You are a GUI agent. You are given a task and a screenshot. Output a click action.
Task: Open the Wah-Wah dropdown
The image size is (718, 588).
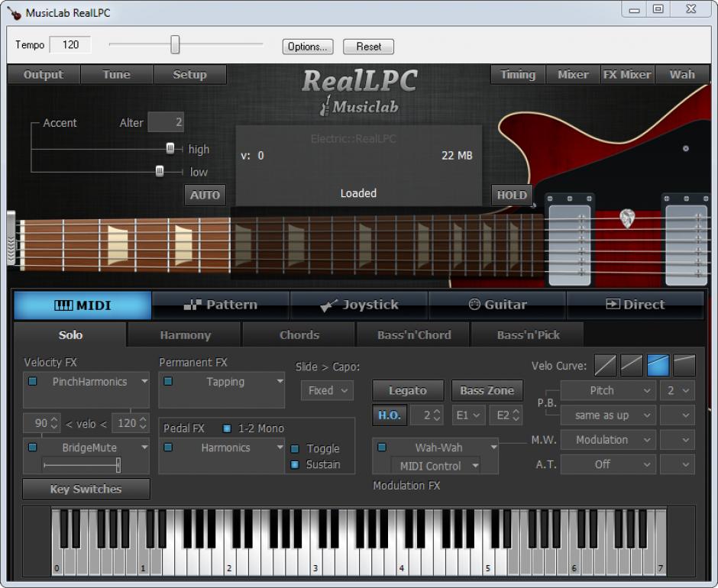coord(493,447)
